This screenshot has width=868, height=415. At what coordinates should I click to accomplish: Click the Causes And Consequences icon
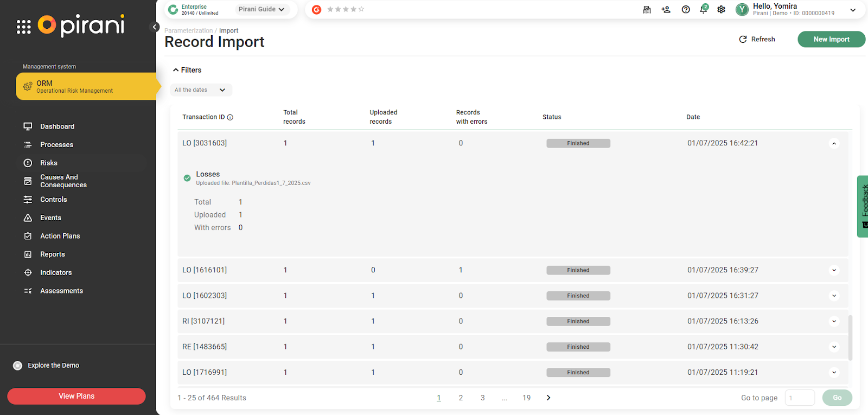[x=28, y=181]
